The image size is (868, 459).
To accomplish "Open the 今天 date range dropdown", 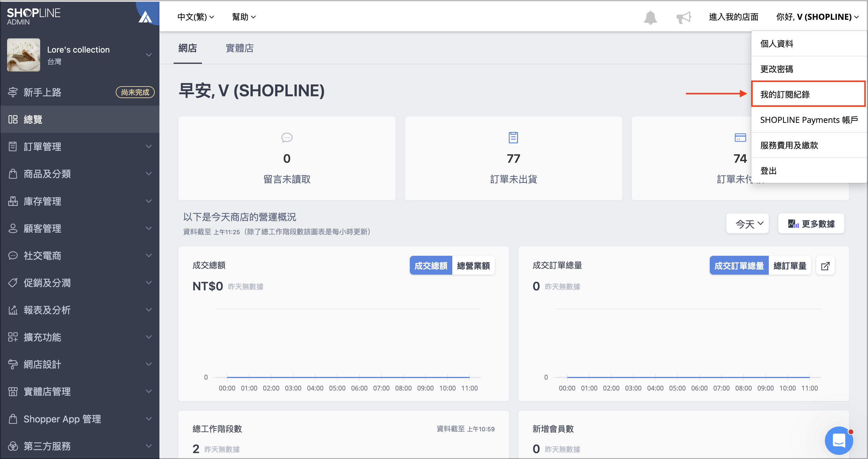I will [x=747, y=224].
